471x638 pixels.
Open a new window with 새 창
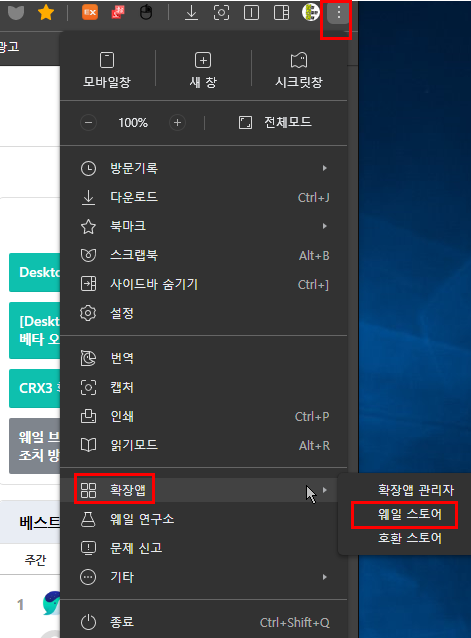203,70
